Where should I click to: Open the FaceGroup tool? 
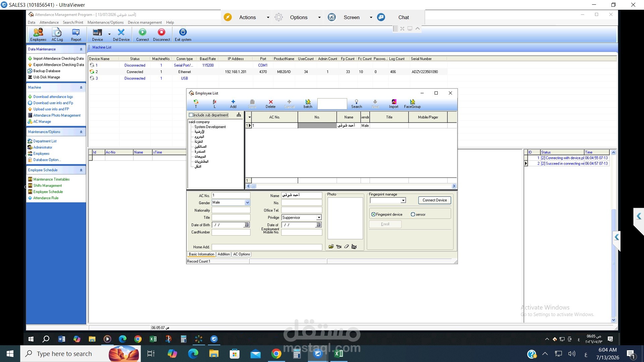pos(412,104)
